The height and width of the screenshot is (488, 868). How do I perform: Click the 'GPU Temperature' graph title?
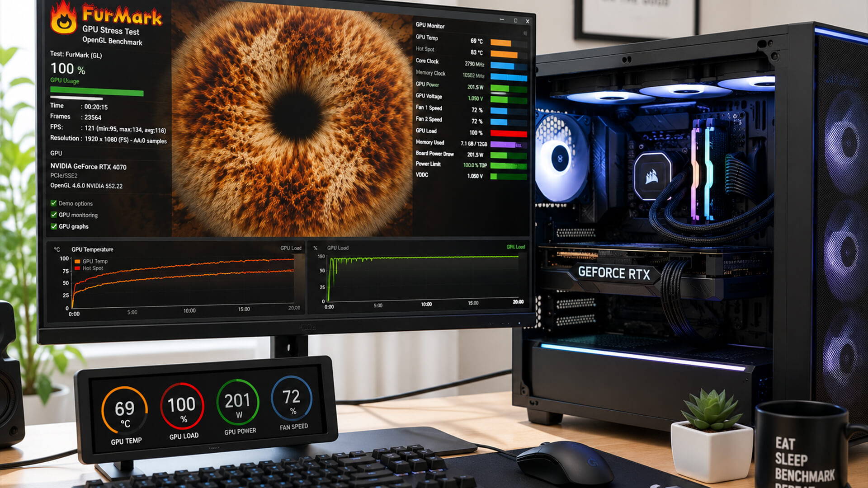tap(92, 249)
